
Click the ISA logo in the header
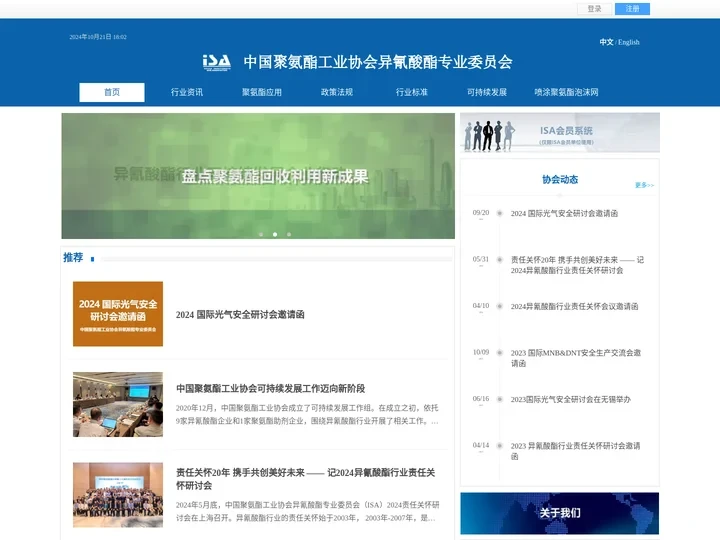(x=217, y=62)
